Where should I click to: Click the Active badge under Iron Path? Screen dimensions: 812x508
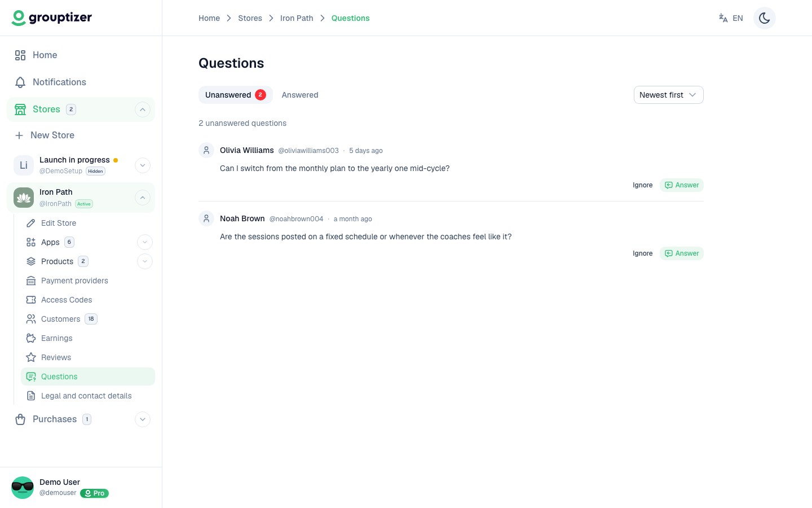click(x=84, y=204)
